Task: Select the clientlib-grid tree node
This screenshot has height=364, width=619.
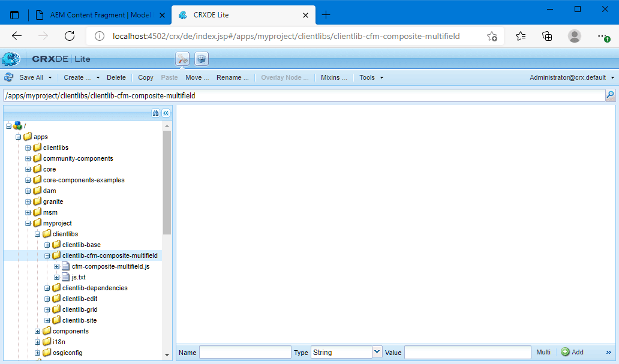Action: click(x=80, y=309)
